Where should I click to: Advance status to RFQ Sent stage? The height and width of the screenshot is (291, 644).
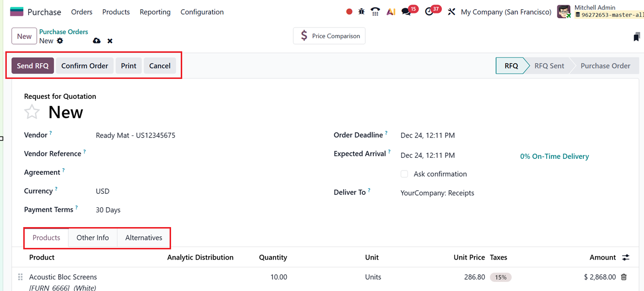[549, 65]
